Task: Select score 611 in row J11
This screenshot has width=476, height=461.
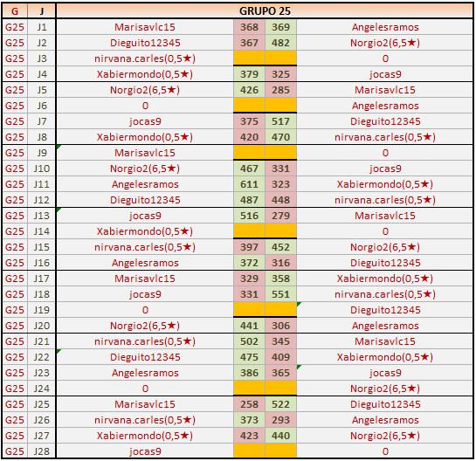Action: pyautogui.click(x=249, y=184)
